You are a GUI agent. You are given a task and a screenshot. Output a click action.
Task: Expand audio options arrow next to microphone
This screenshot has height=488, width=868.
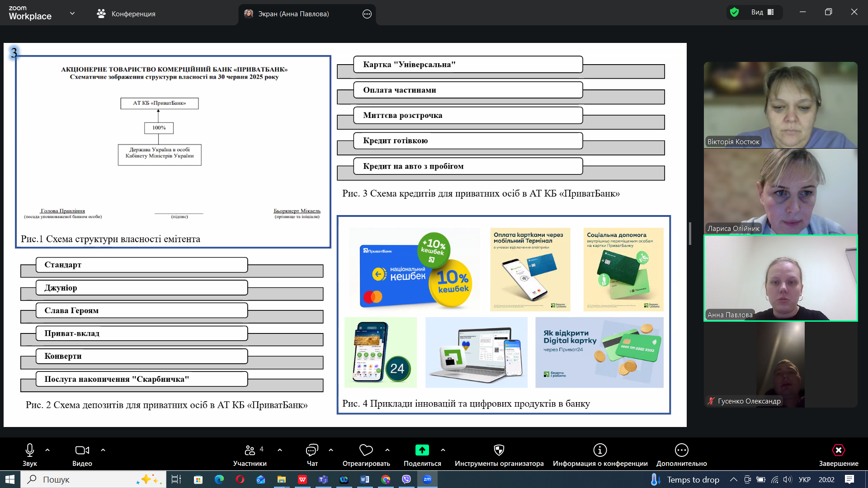[47, 450]
